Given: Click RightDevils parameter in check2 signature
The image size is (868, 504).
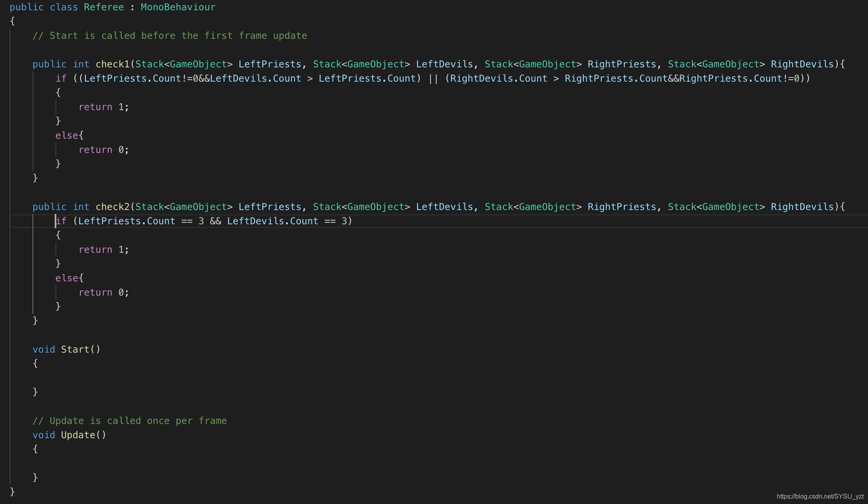Looking at the screenshot, I should [x=802, y=207].
